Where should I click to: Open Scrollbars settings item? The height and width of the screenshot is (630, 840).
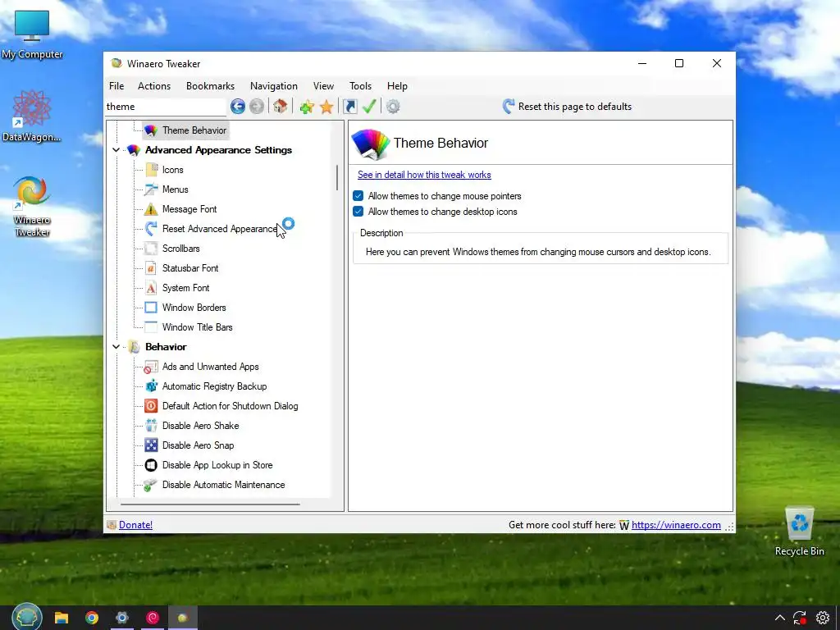coord(180,249)
